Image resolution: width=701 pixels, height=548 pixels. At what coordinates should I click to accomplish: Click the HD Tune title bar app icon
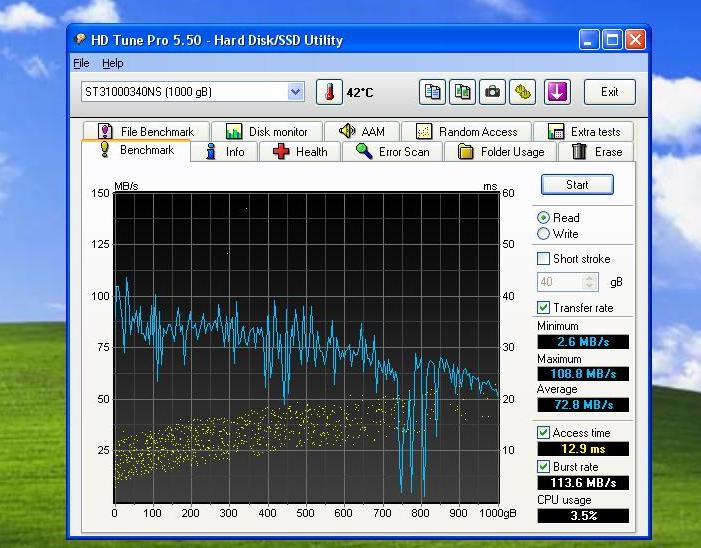point(80,39)
